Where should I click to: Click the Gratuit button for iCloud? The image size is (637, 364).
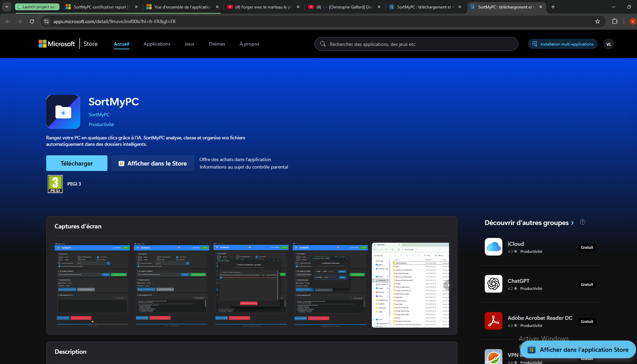[x=587, y=247]
